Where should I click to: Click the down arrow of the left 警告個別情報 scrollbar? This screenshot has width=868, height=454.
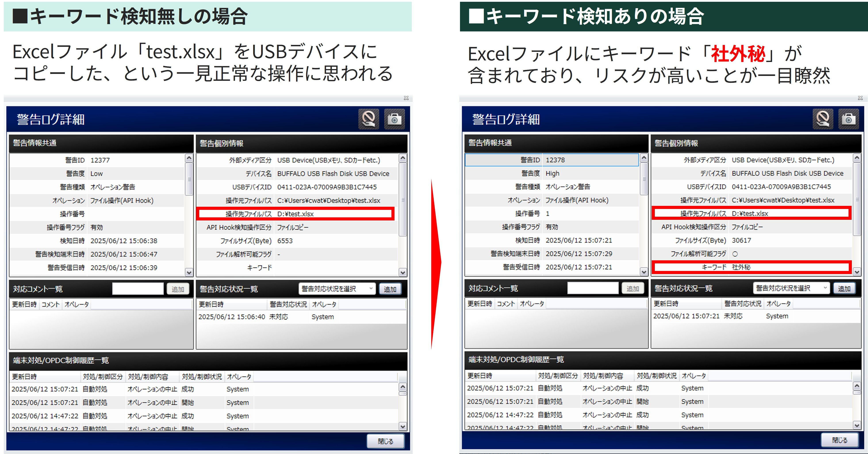pyautogui.click(x=403, y=272)
